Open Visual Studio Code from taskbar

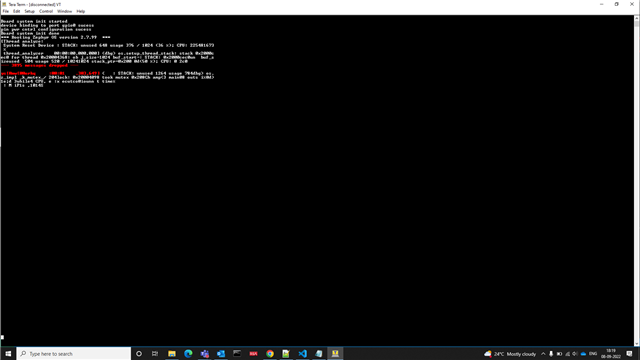tap(302, 353)
